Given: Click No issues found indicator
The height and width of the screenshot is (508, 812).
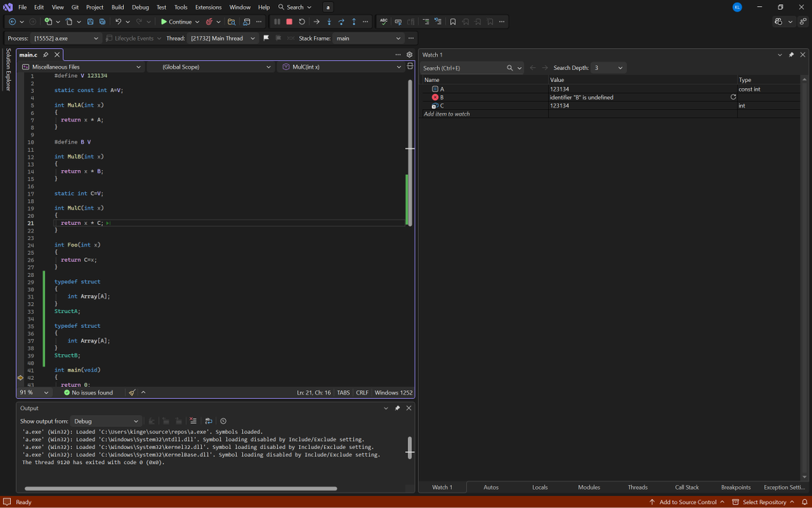Looking at the screenshot, I should [x=89, y=392].
